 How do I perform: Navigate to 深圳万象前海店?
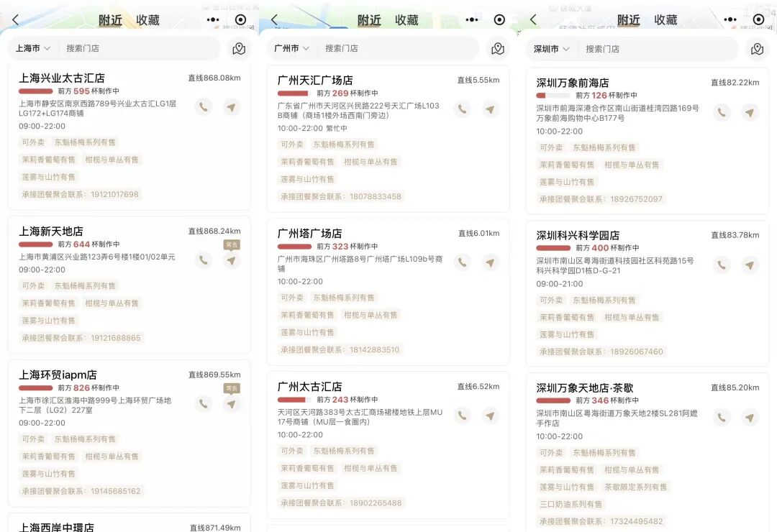750,112
